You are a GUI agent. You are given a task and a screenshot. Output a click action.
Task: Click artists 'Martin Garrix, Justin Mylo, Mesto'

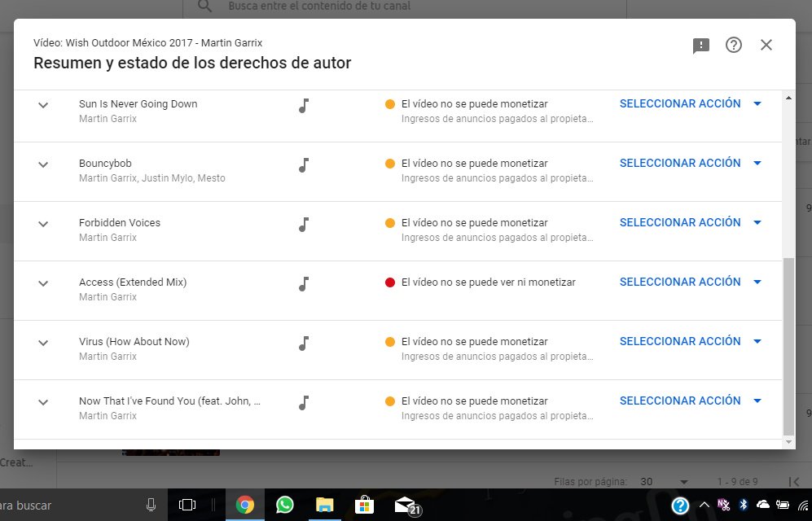(152, 178)
